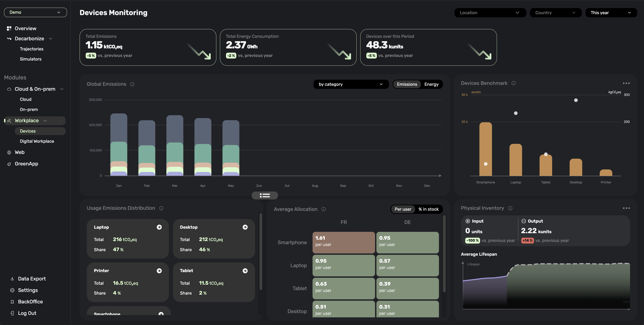Open Devices Benchmark three-dot menu
Screen dimensions: 644x325
click(626, 83)
